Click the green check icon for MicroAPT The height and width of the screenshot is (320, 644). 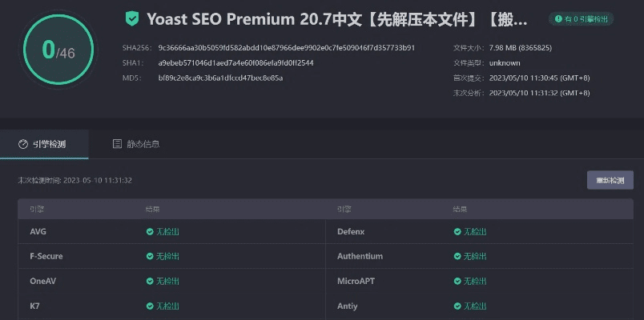coord(457,282)
